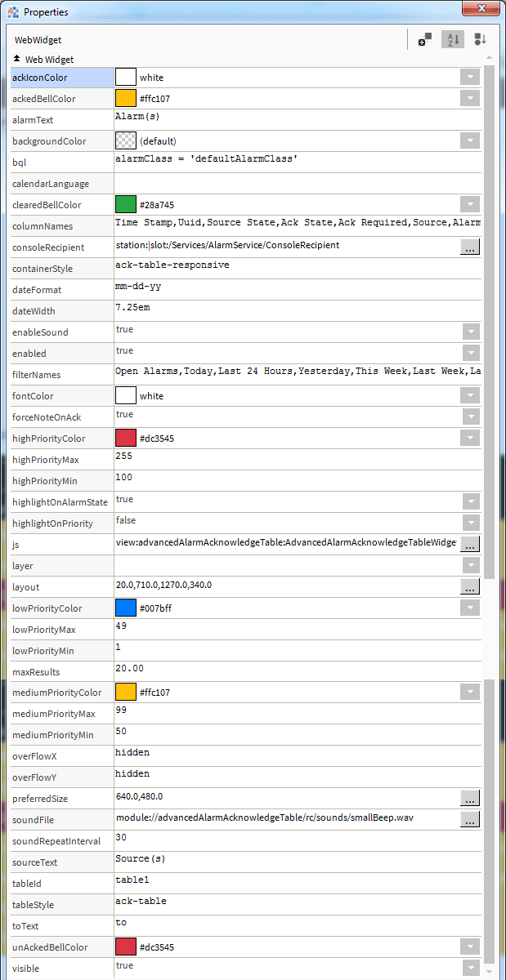
Task: Open layout editor ellipsis button
Action: pos(470,586)
